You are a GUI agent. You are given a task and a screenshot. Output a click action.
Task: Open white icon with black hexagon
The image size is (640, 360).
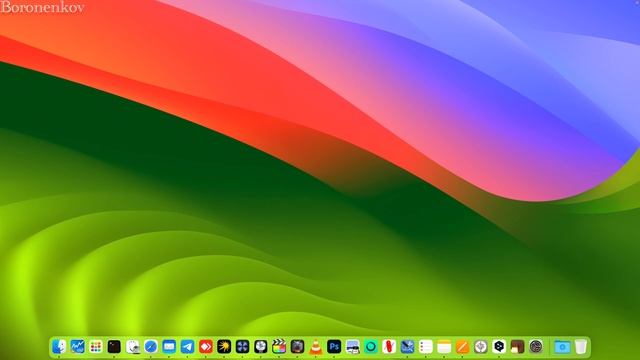coord(499,347)
